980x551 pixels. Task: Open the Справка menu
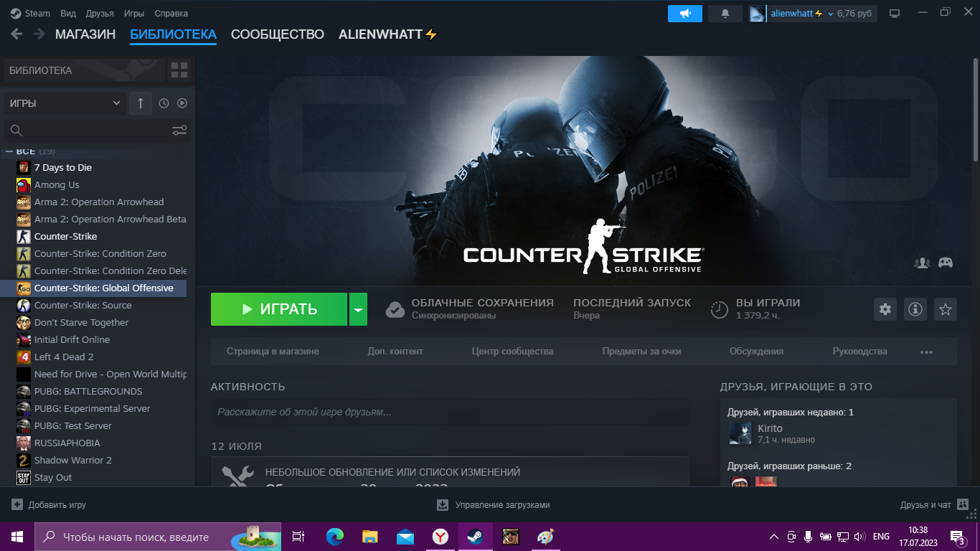click(x=171, y=14)
